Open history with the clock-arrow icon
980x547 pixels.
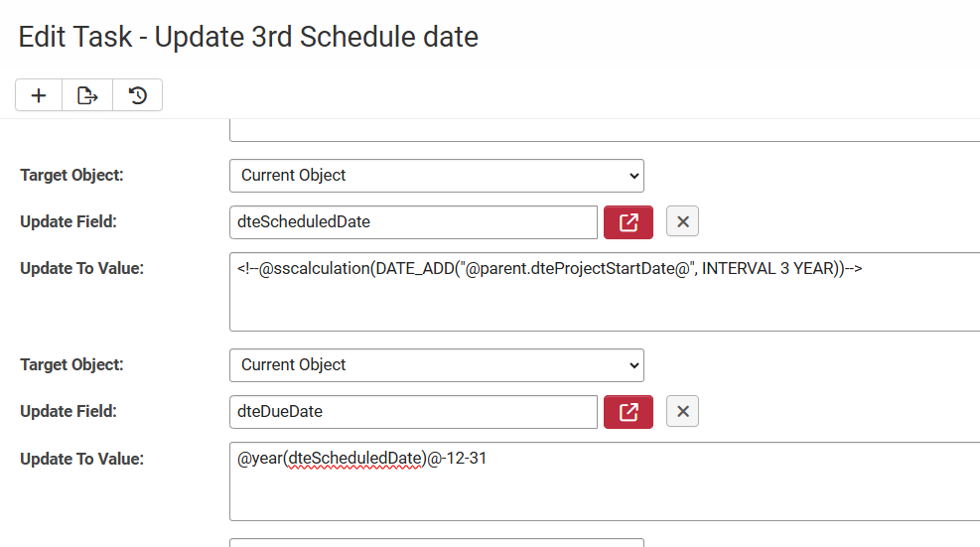tap(138, 95)
